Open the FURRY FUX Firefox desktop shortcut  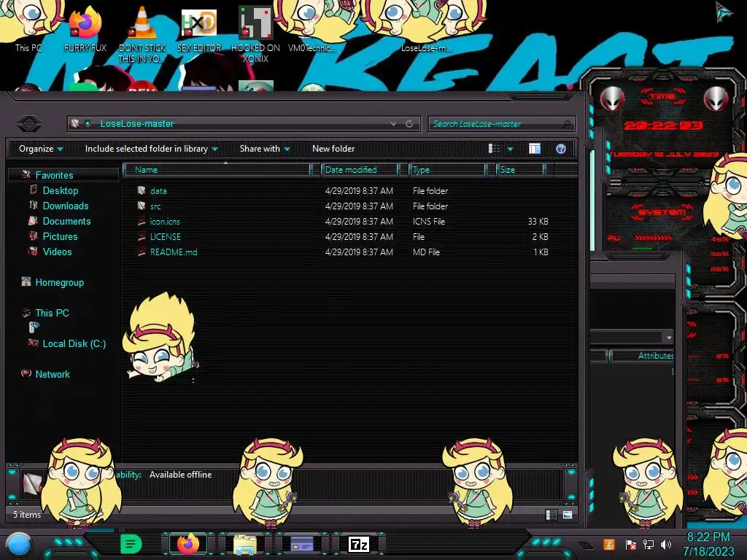coord(85,28)
